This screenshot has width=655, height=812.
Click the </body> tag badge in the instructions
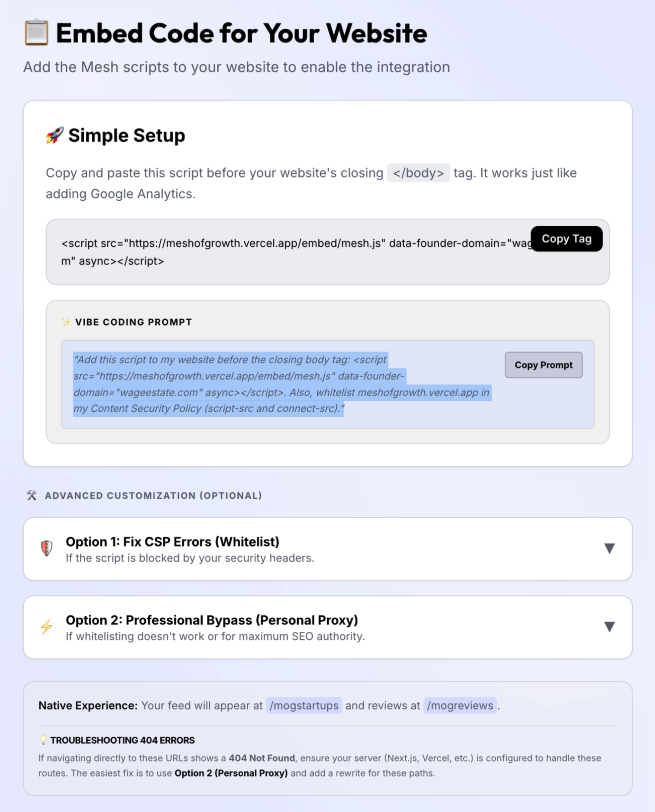click(419, 173)
